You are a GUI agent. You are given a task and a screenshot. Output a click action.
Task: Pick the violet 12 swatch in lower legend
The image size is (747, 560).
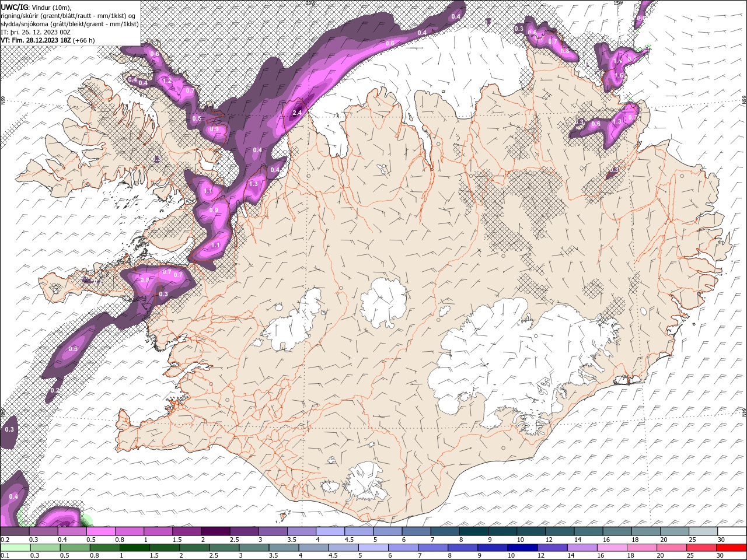click(553, 548)
